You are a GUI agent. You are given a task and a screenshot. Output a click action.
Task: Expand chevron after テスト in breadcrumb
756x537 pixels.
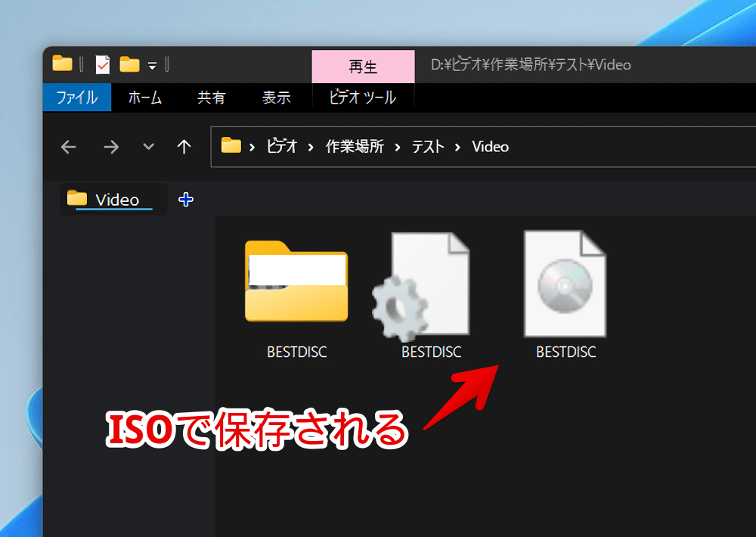coord(457,147)
